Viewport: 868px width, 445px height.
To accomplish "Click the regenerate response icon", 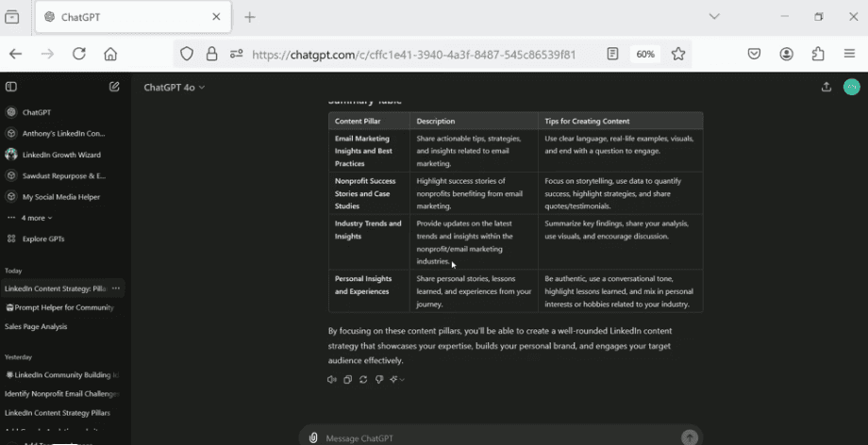I will 363,380.
